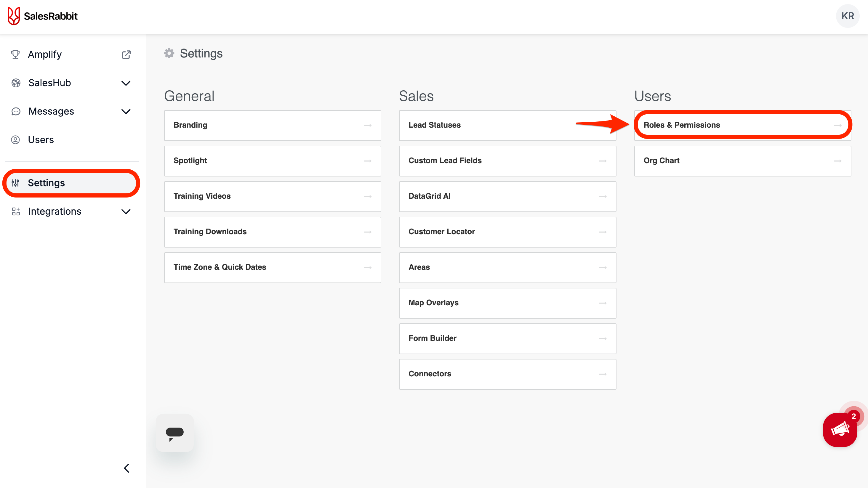Expand the SalesHub menu chevron
The height and width of the screenshot is (488, 868).
126,83
